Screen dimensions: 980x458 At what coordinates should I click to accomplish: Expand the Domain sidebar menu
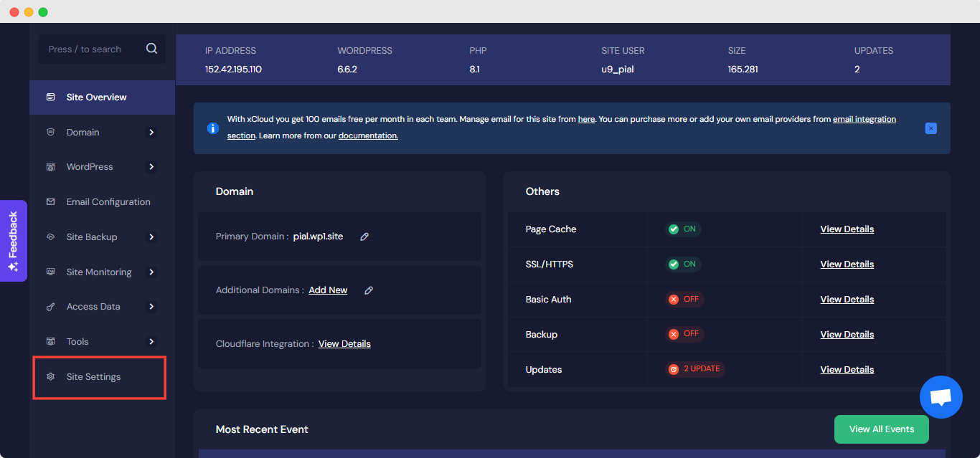[151, 132]
